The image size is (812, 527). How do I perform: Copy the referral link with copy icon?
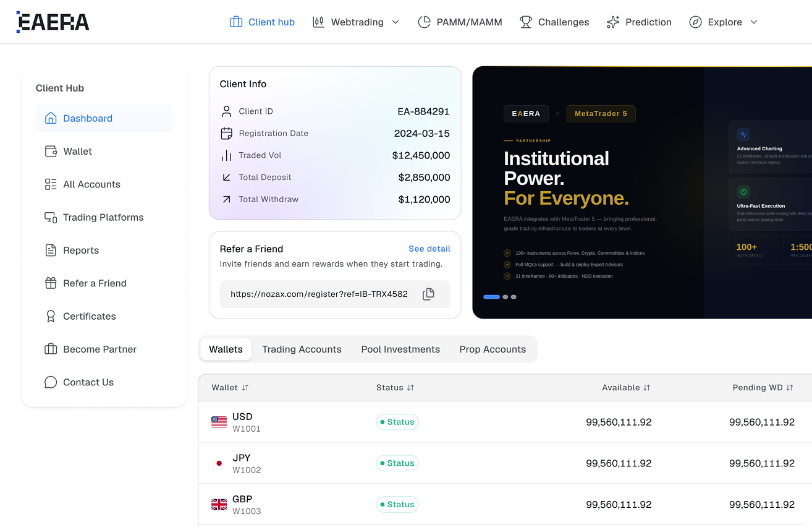[428, 294]
